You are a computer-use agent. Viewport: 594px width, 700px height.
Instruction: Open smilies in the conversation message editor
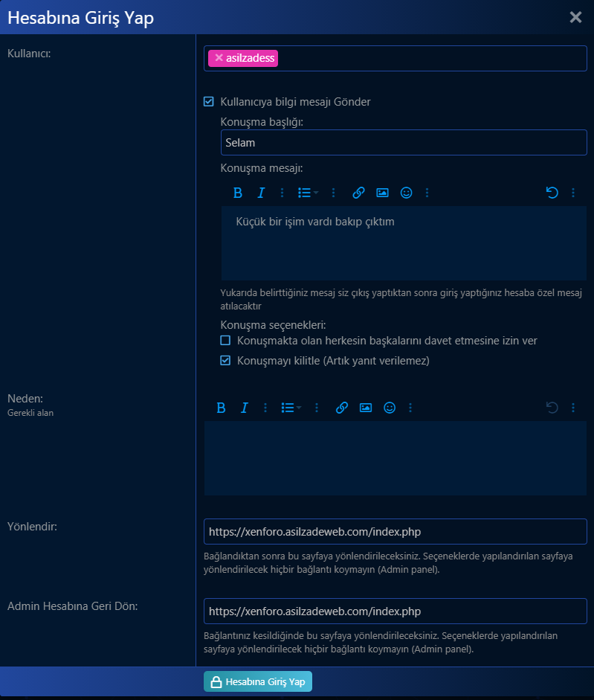pyautogui.click(x=406, y=193)
